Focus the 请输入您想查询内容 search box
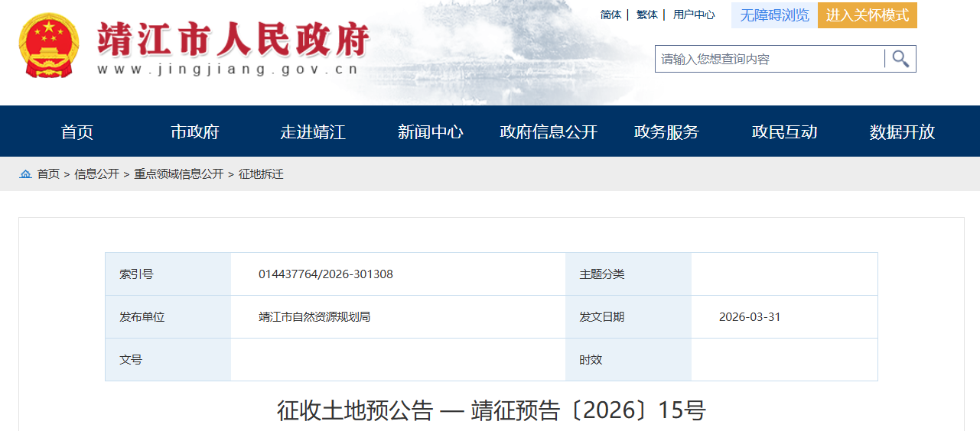 (769, 59)
